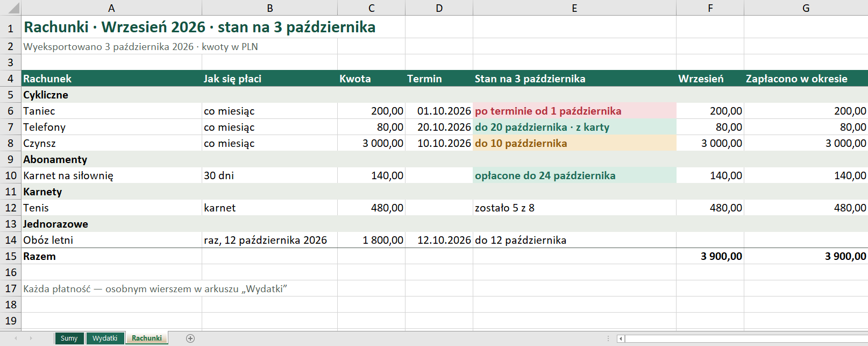868x346 pixels.
Task: Open the Sumy sheet tab
Action: 69,338
